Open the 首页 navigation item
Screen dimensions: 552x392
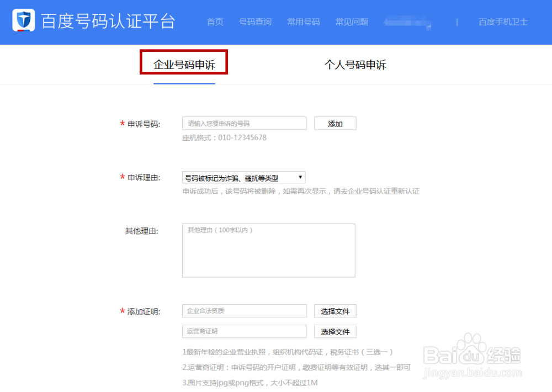(215, 22)
